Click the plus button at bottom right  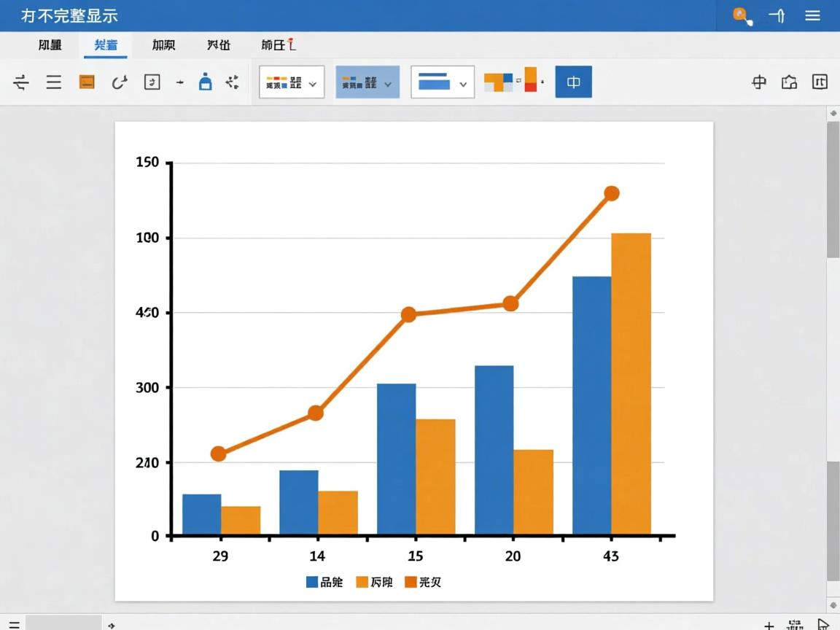(769, 625)
